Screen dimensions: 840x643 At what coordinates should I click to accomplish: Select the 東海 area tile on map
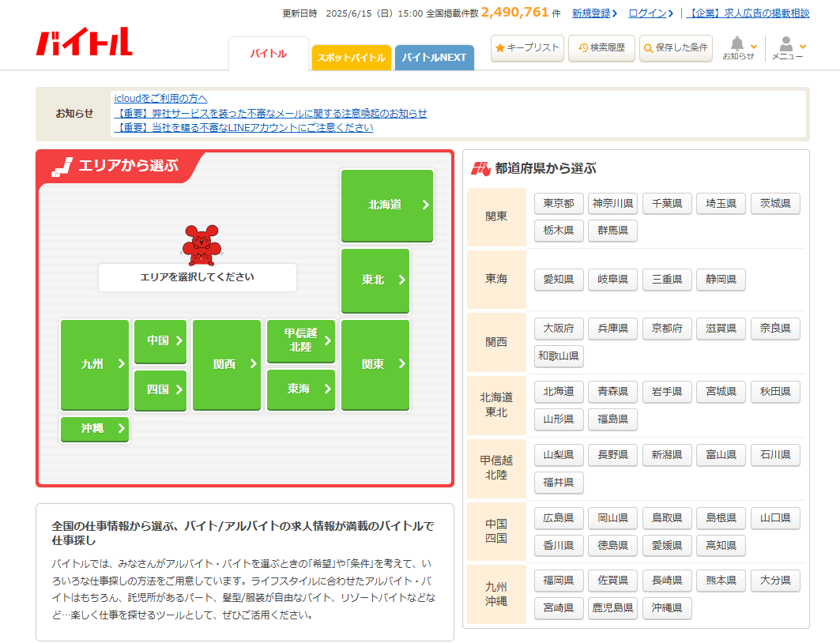300,389
